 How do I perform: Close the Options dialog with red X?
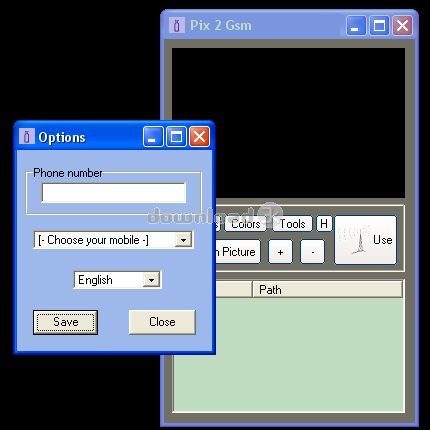coord(200,136)
